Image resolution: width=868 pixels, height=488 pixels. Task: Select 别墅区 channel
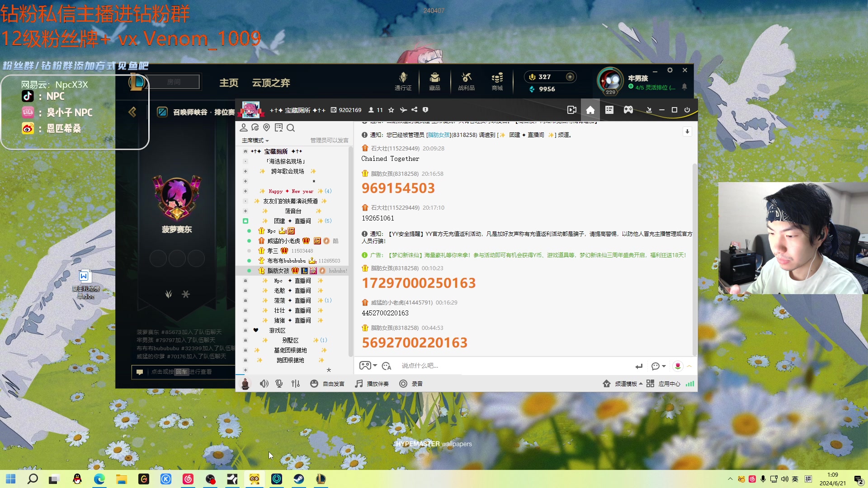pyautogui.click(x=290, y=340)
